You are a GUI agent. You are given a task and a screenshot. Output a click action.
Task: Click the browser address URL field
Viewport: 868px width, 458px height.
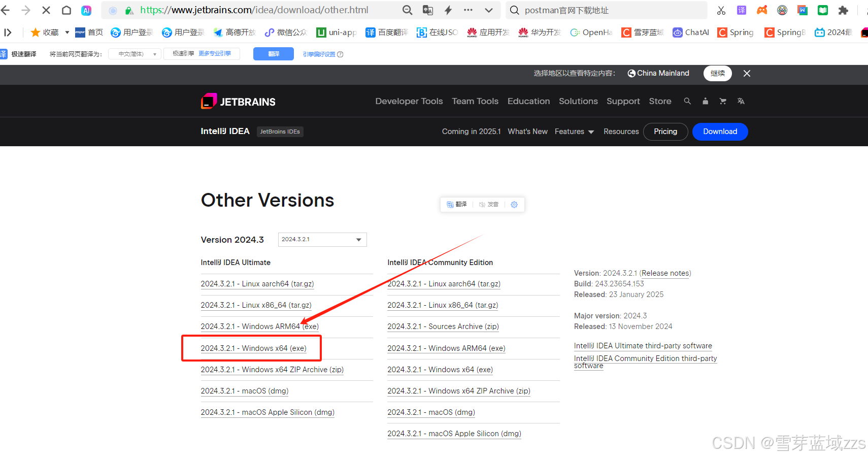[x=254, y=10]
